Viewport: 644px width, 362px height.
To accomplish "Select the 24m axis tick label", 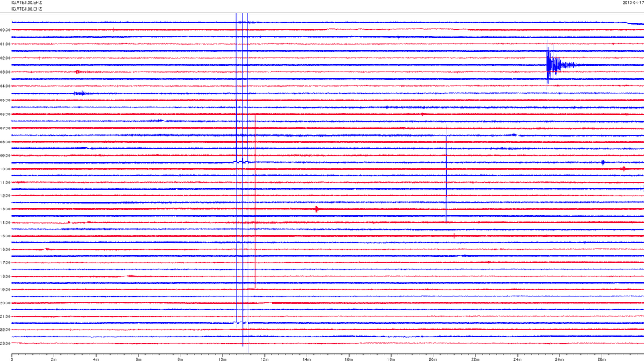I will click(x=517, y=359).
